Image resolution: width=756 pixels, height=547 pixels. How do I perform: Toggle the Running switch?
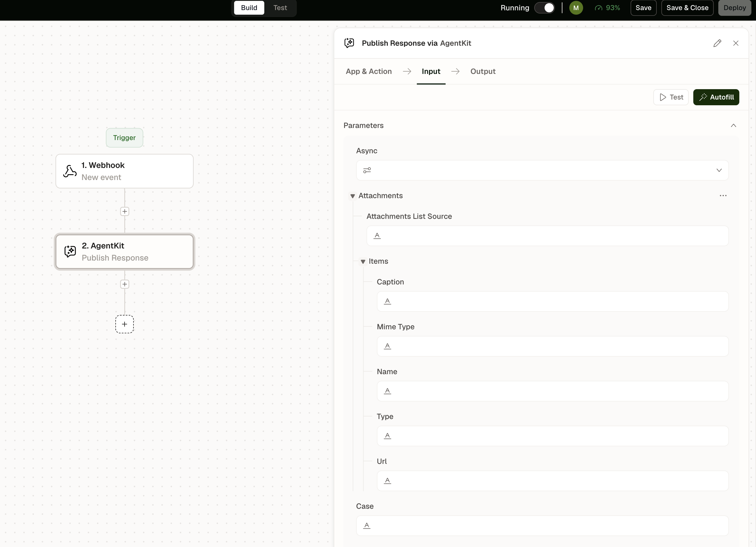pyautogui.click(x=545, y=8)
